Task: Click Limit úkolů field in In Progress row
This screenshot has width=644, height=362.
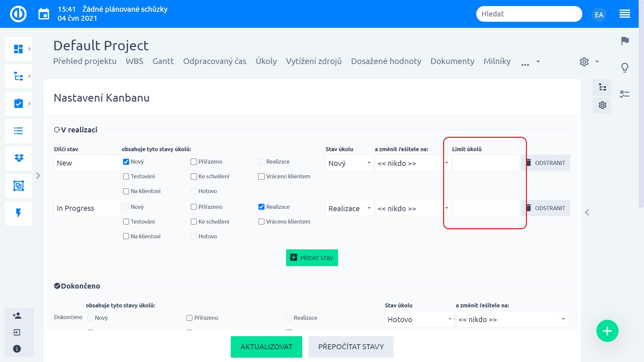Action: (x=486, y=208)
